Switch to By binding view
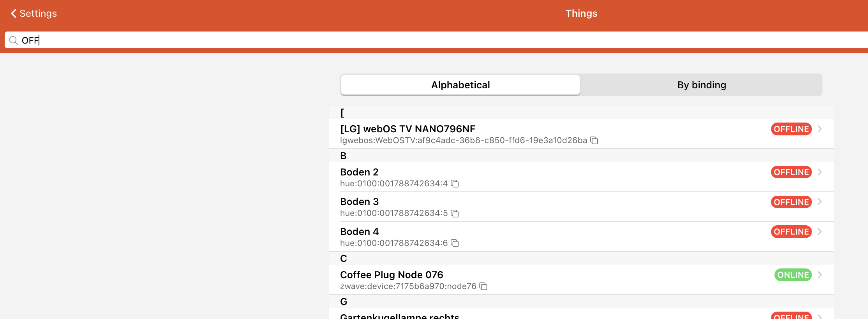The width and height of the screenshot is (868, 319). click(x=701, y=85)
